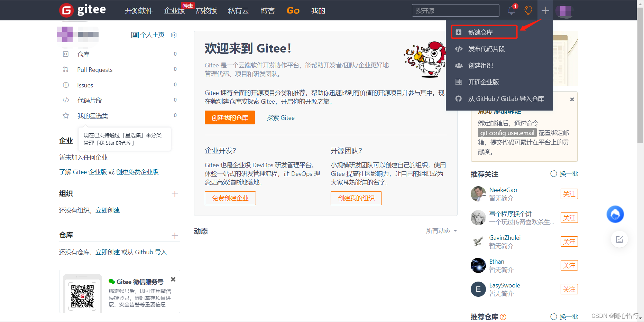Click the Issues sidebar icon
Screen dimensions: 644x322
66,85
